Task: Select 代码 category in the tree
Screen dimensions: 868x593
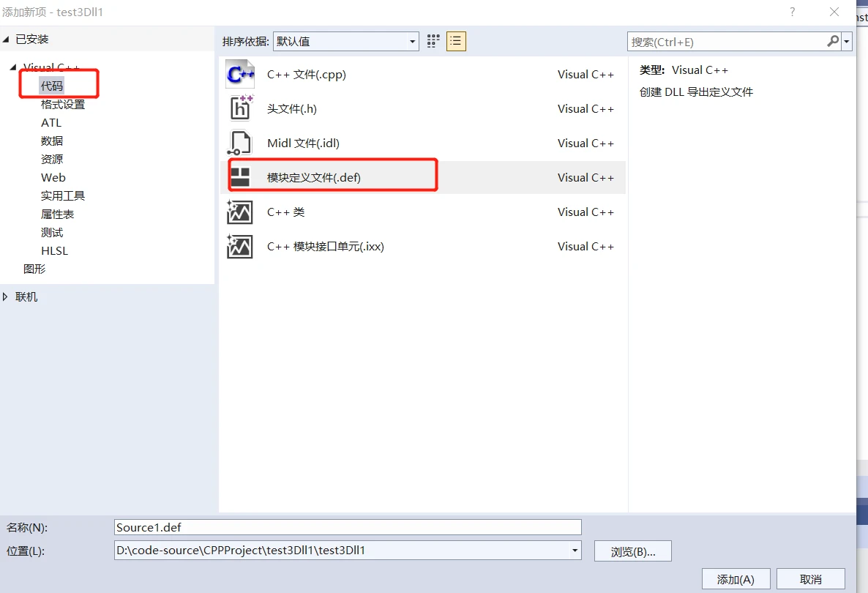Action: pyautogui.click(x=52, y=86)
